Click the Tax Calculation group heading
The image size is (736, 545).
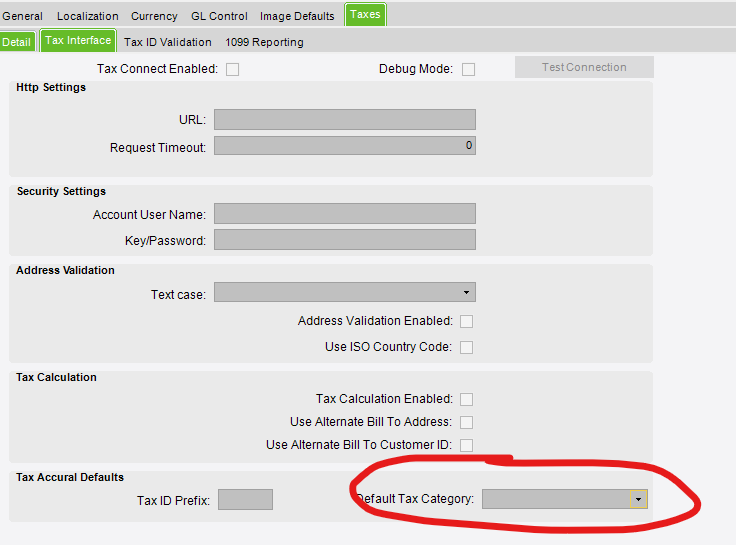[56, 377]
